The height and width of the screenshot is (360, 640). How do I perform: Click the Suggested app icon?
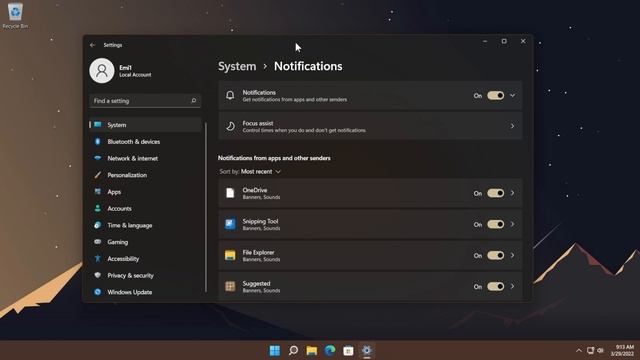(230, 287)
